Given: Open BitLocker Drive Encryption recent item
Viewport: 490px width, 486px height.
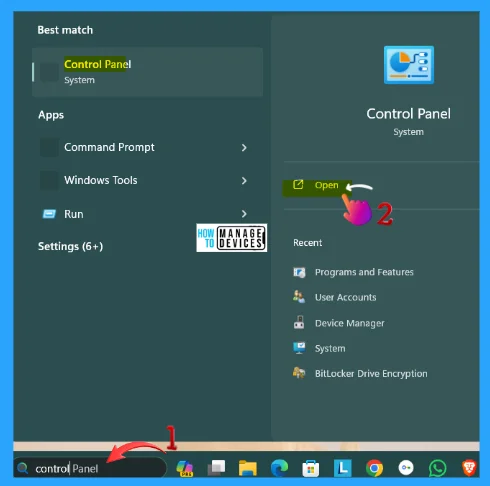Looking at the screenshot, I should coord(371,374).
